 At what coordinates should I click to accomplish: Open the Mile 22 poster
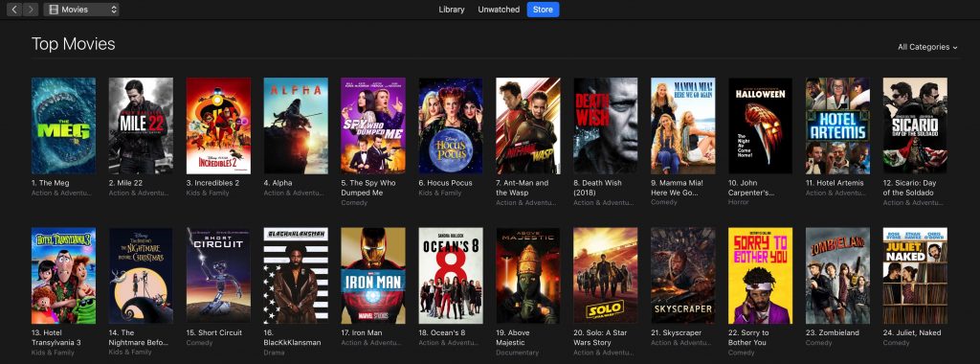pos(141,125)
